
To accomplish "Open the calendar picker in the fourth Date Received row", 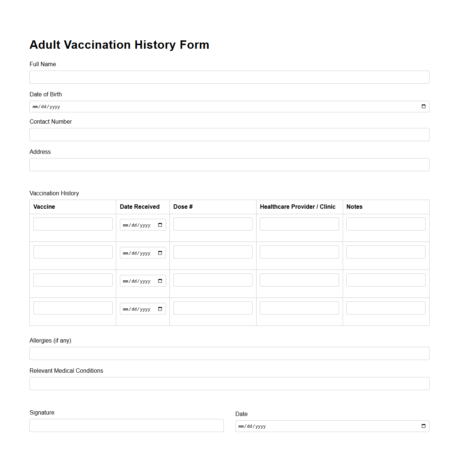I will (x=160, y=308).
